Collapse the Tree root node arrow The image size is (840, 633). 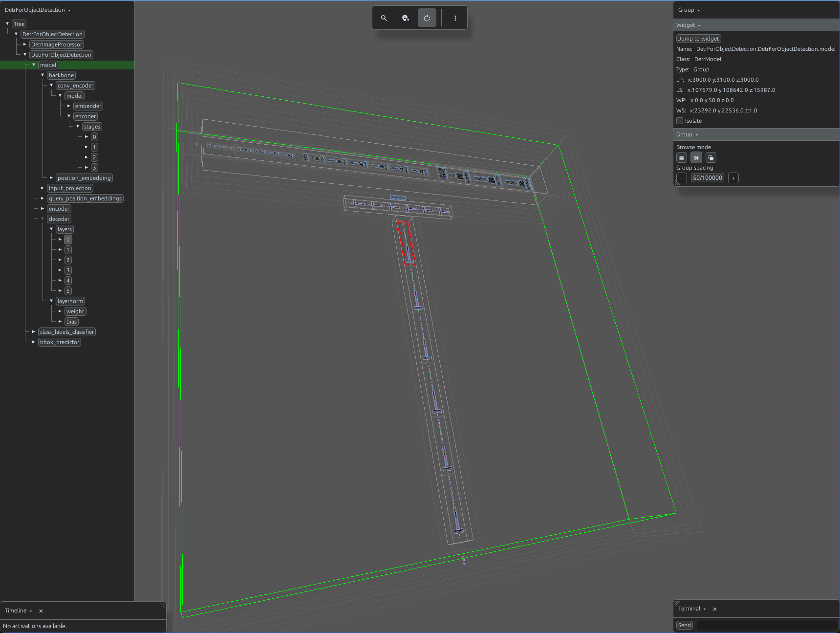[x=7, y=23]
